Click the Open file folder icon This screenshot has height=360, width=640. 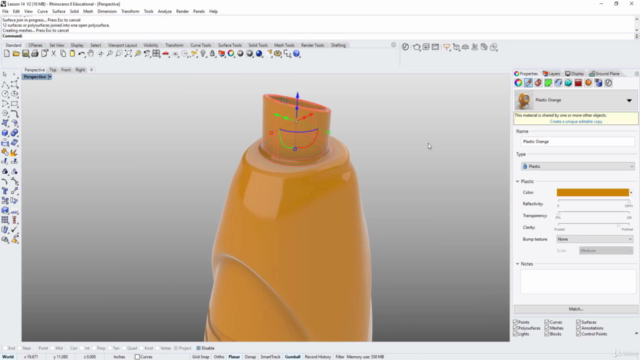(16, 53)
